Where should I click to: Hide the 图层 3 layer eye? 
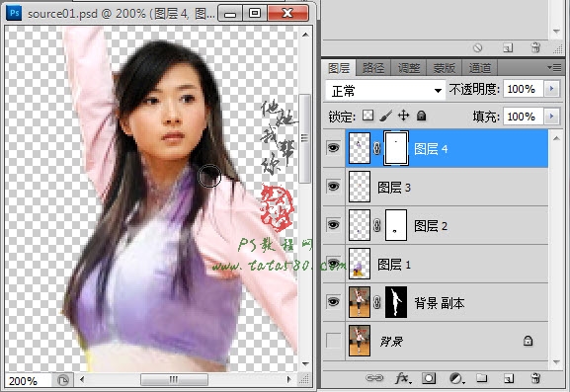[333, 187]
